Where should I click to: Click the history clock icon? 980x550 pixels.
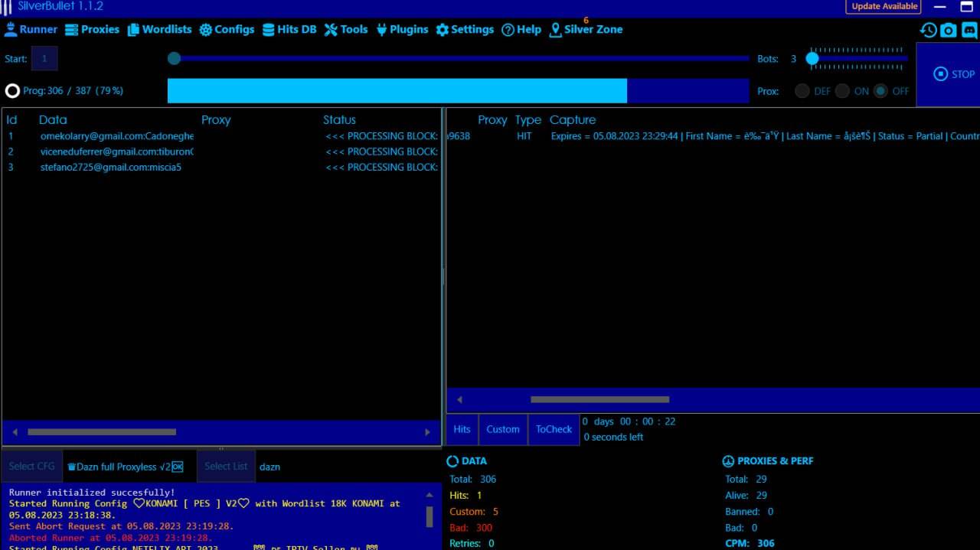928,30
